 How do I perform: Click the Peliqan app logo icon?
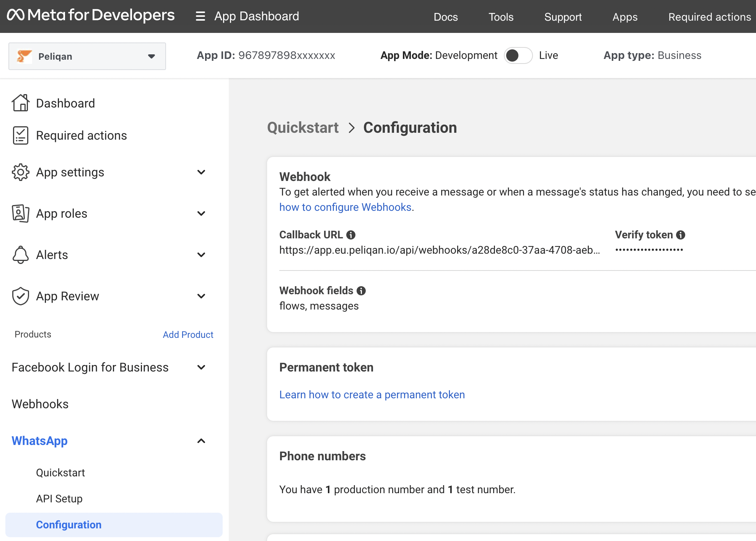pos(24,56)
